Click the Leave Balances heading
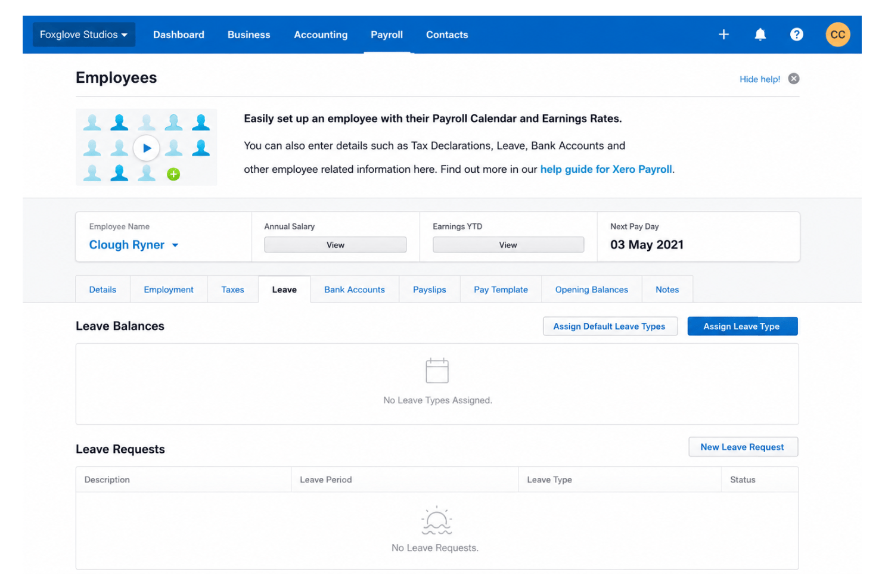This screenshot has height=588, width=882. point(120,326)
